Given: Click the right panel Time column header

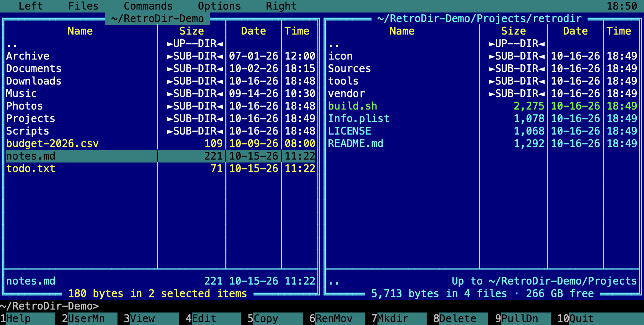Looking at the screenshot, I should (x=619, y=31).
